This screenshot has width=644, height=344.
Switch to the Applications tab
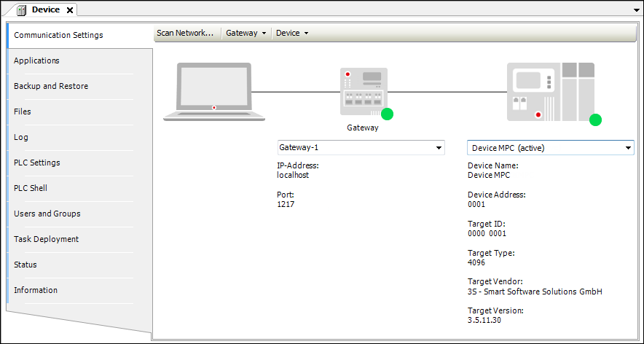(x=36, y=60)
